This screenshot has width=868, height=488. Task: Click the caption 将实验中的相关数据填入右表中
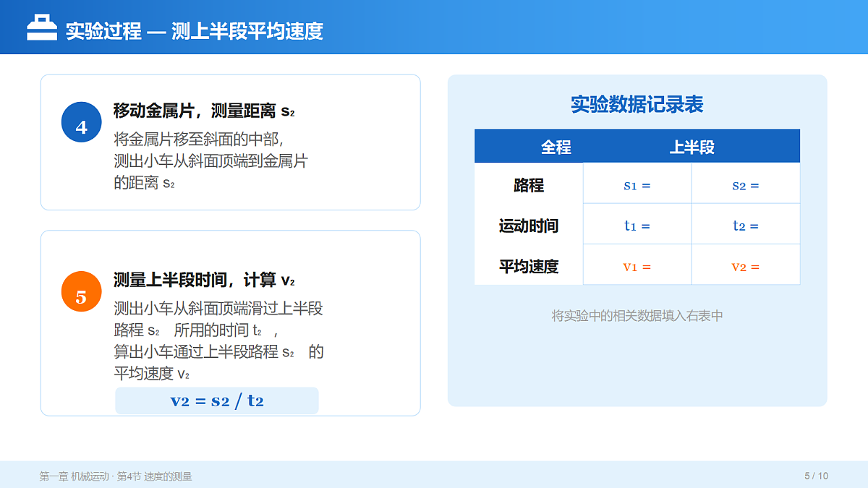coord(637,315)
